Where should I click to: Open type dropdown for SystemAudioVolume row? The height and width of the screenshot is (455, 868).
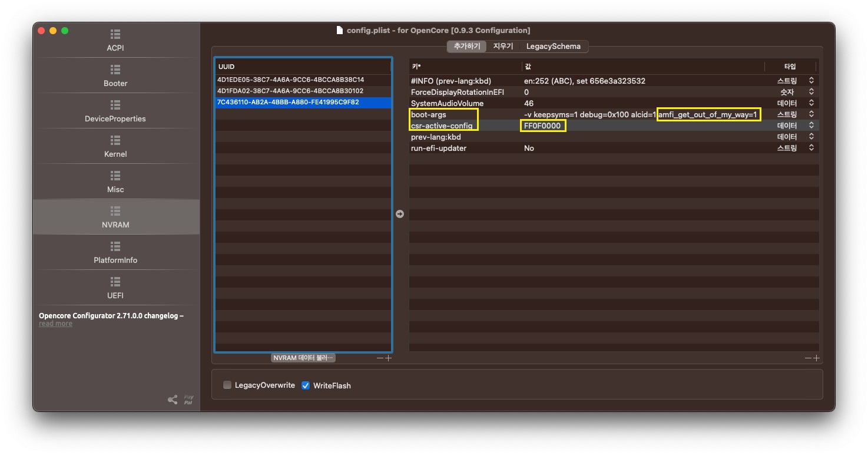point(811,103)
